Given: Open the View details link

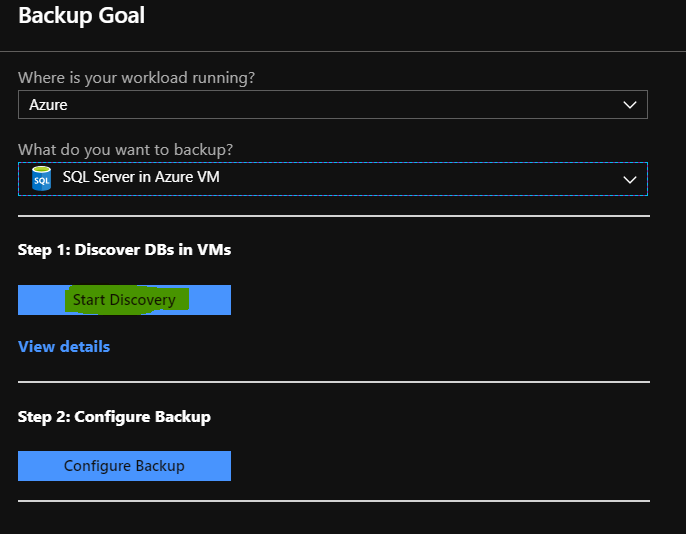Looking at the screenshot, I should click(x=64, y=346).
